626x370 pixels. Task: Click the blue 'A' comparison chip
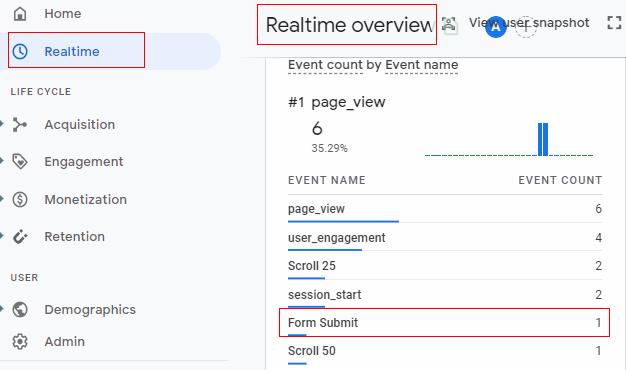[495, 27]
